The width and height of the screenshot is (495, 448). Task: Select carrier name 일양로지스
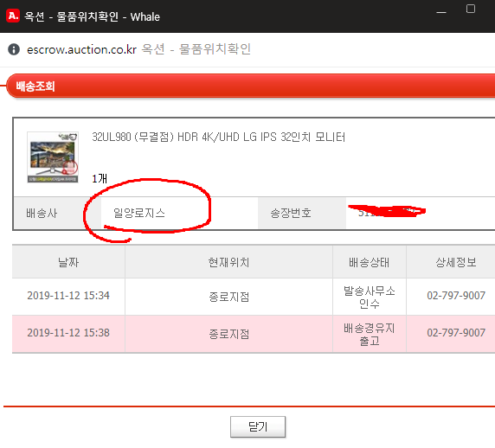139,213
